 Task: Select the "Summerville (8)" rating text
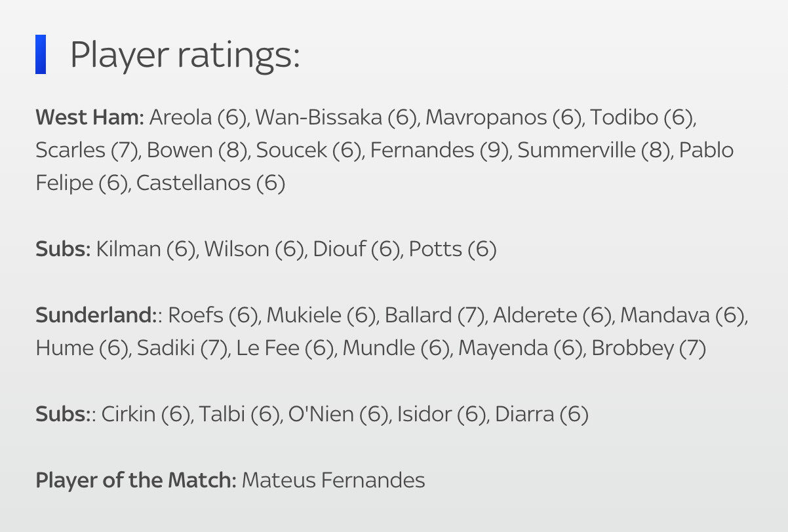pyautogui.click(x=594, y=151)
